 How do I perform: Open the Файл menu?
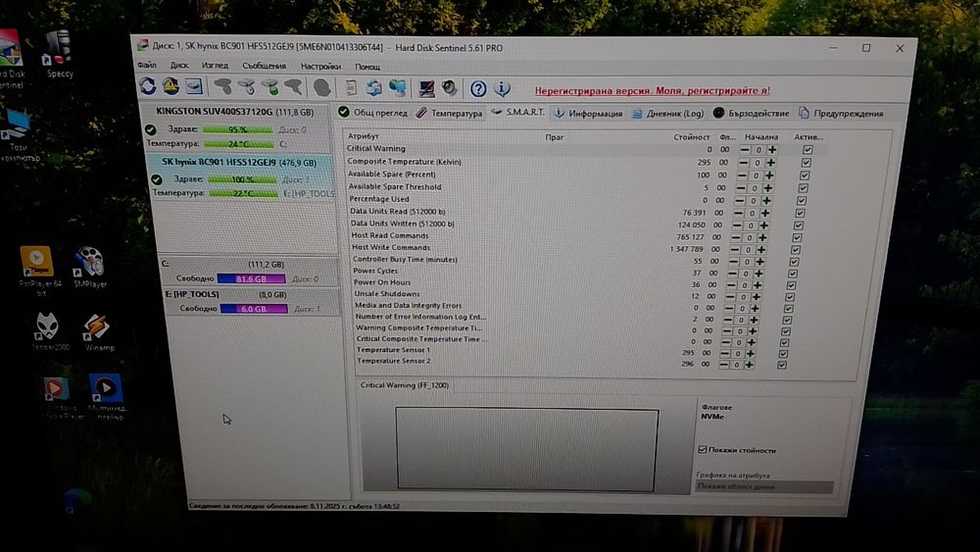point(147,65)
